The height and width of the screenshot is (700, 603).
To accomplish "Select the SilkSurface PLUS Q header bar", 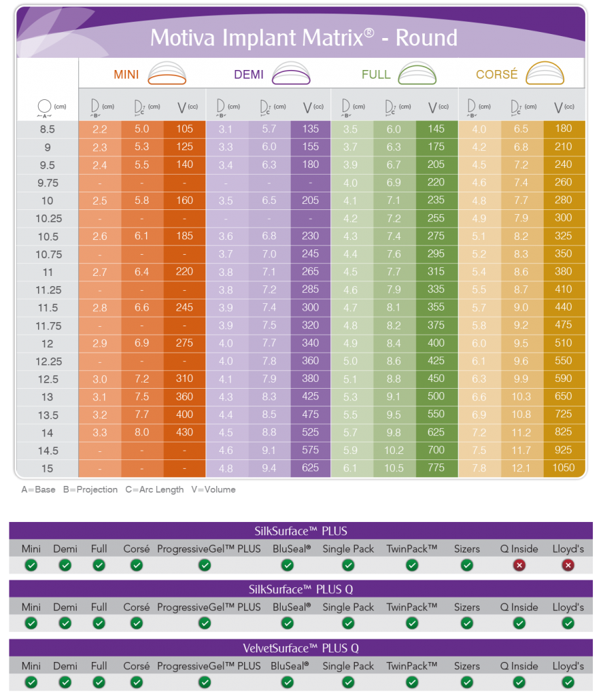I will pos(300,589).
